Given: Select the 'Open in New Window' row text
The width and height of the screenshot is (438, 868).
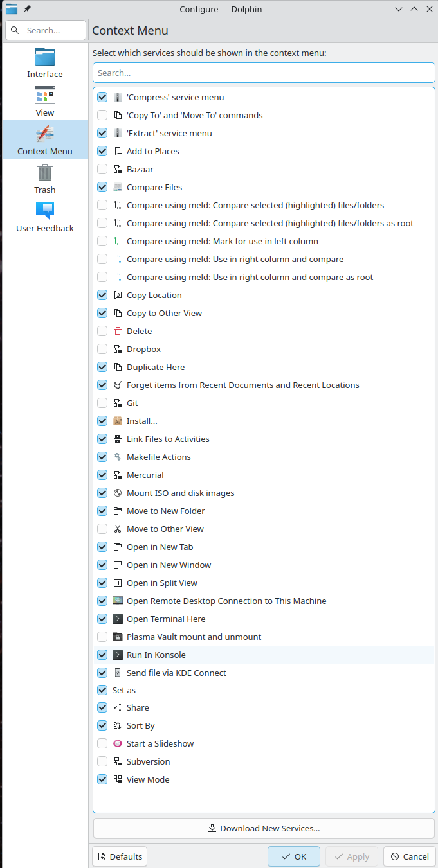Looking at the screenshot, I should [169, 565].
